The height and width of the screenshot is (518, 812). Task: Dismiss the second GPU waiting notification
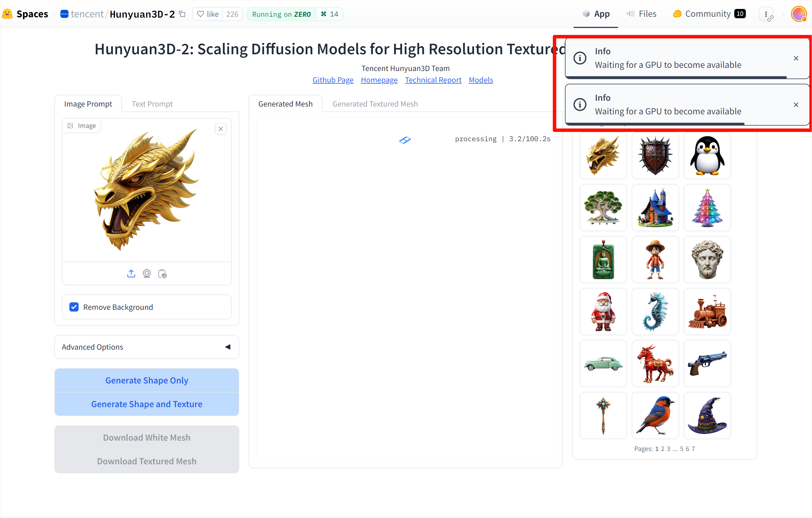click(796, 105)
